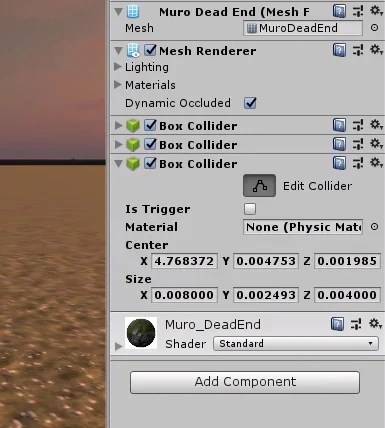Screen dimensions: 385x428
Task: Open gear menu of first Box Collider
Action: click(376, 125)
